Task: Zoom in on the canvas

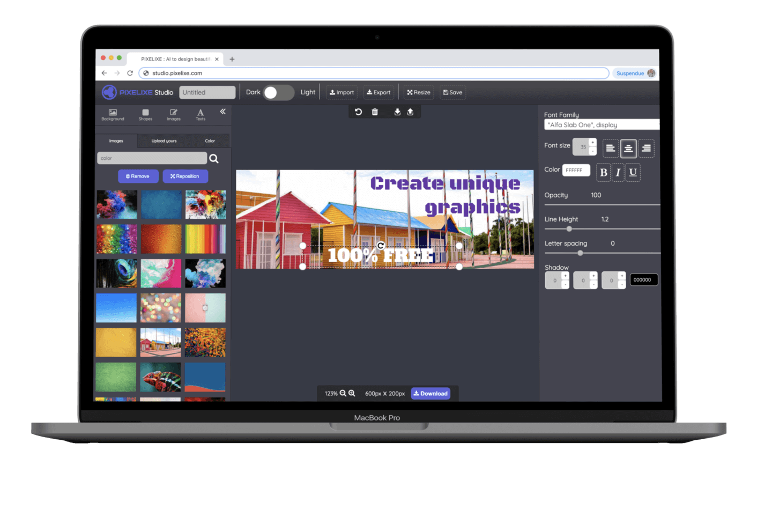Action: pos(351,393)
